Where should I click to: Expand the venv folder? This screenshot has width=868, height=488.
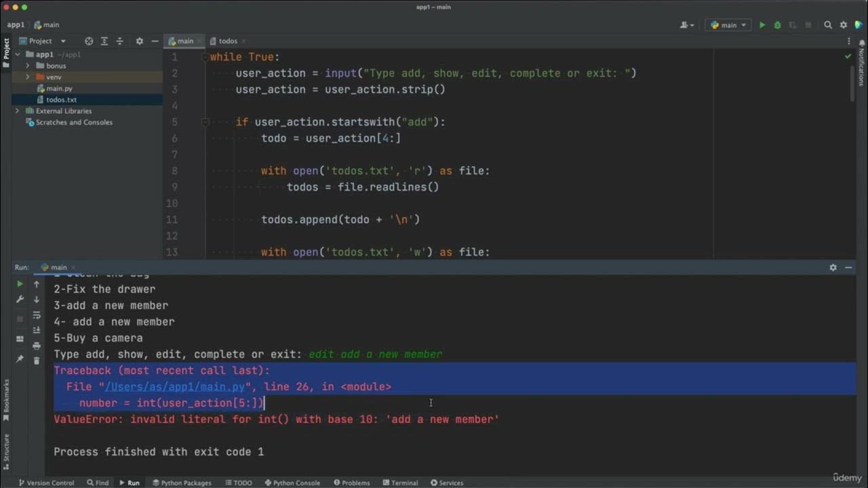tap(28, 77)
